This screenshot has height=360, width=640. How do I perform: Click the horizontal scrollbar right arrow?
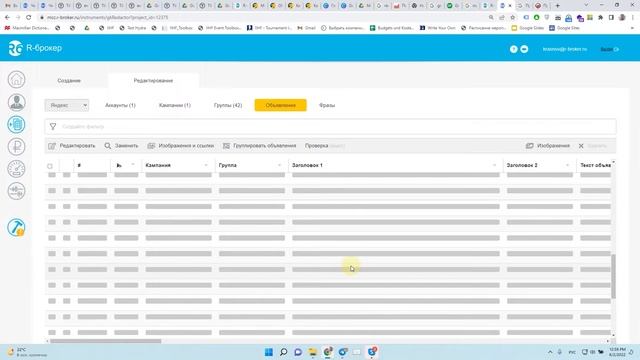tap(608, 341)
